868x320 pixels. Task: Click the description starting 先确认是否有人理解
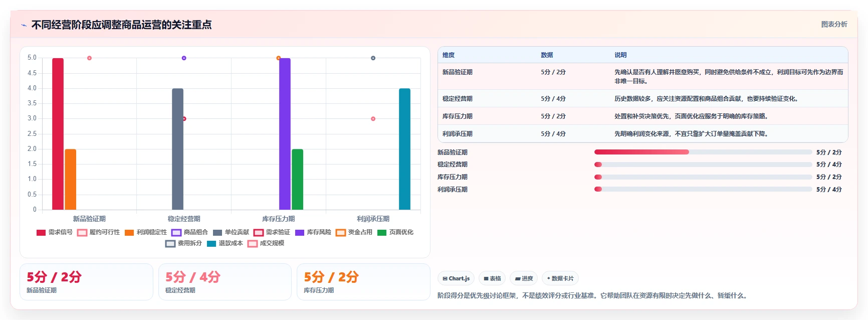(729, 77)
